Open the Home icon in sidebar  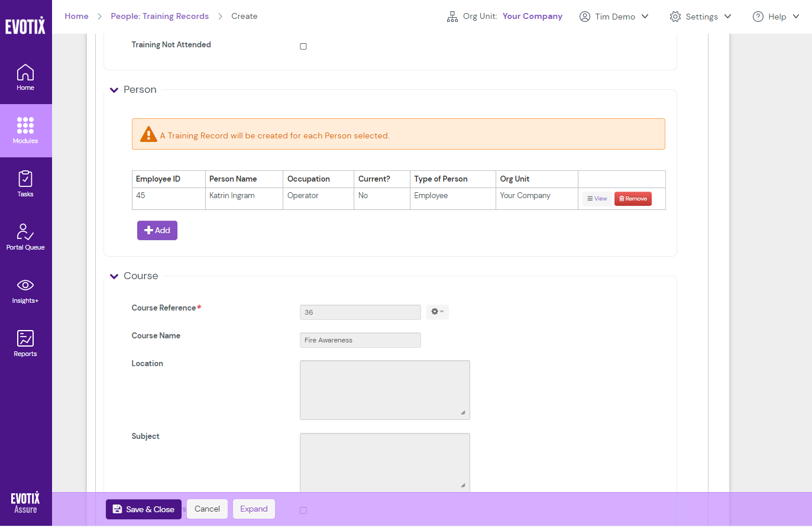(25, 77)
